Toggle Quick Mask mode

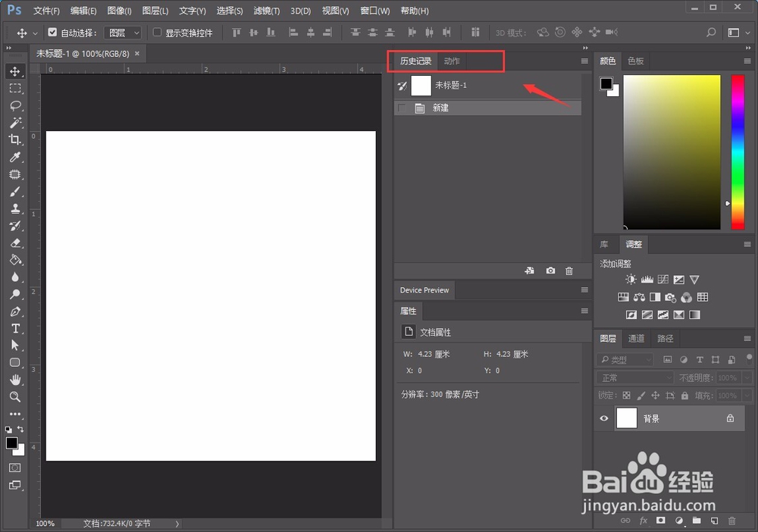coord(15,468)
